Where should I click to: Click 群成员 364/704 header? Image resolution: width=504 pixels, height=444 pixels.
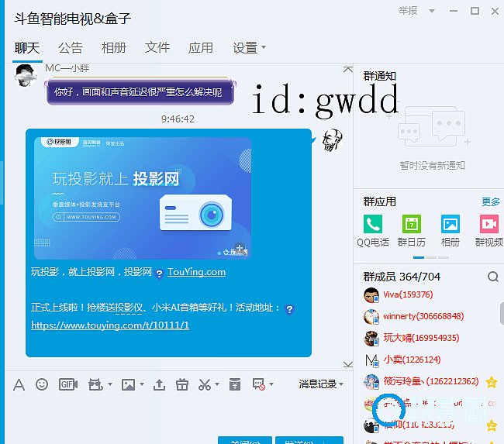pyautogui.click(x=402, y=277)
